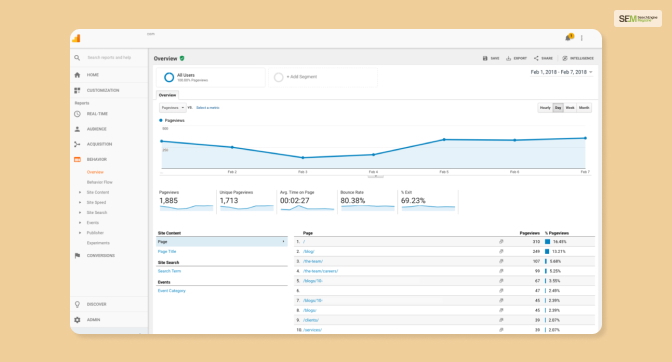672x362 pixels.
Task: Switch chart granularity to Week
Action: click(570, 108)
